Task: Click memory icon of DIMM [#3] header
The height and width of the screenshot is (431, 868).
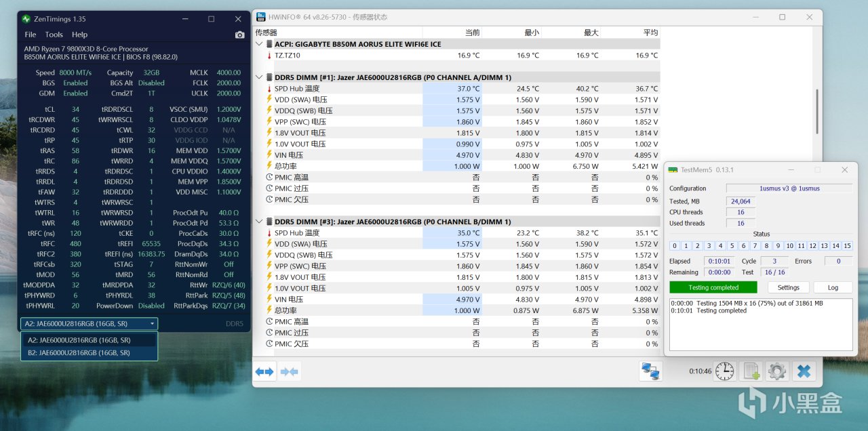Action: tap(269, 222)
